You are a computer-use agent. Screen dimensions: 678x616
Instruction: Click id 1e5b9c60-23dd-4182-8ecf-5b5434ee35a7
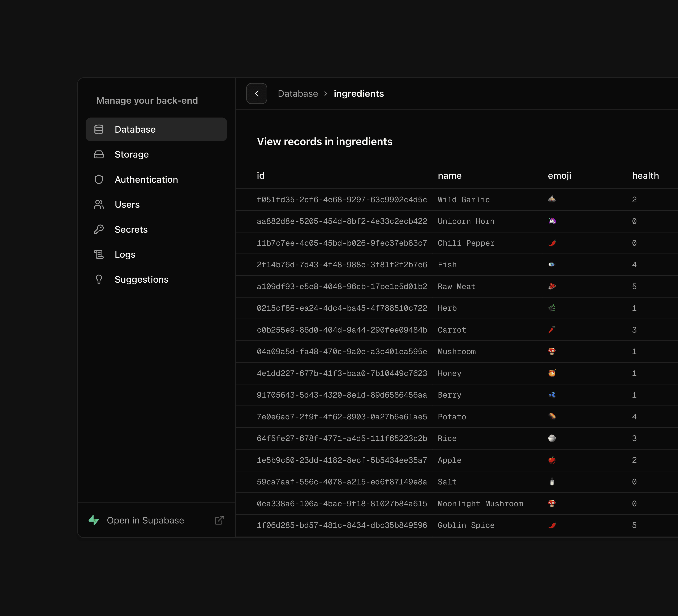click(x=342, y=460)
